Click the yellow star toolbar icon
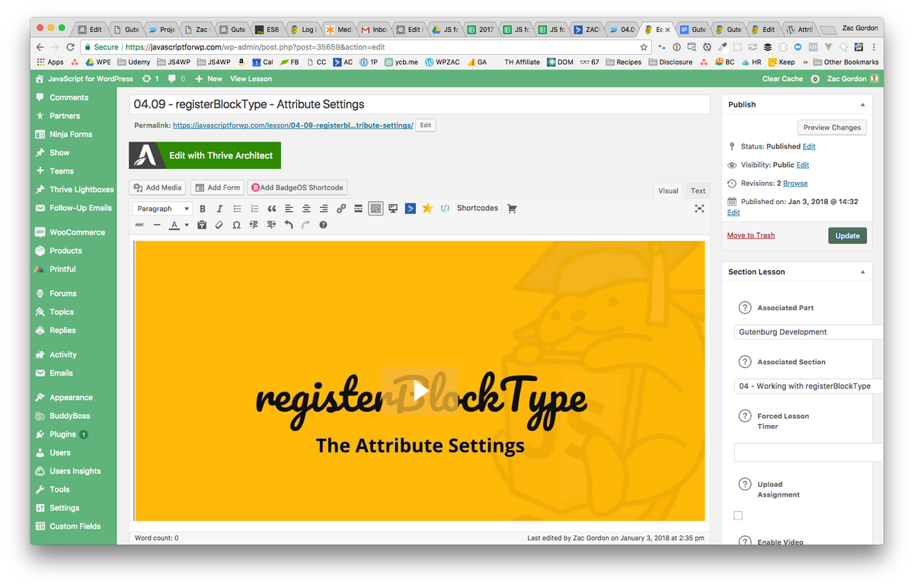Viewport: 914px width, 588px height. [x=427, y=209]
